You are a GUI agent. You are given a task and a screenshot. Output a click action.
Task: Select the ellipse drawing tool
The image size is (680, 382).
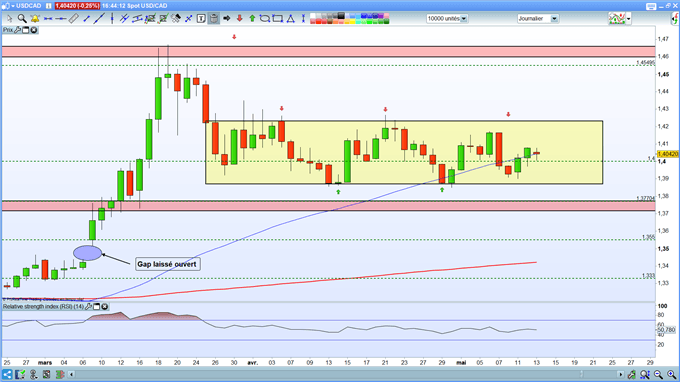click(265, 19)
